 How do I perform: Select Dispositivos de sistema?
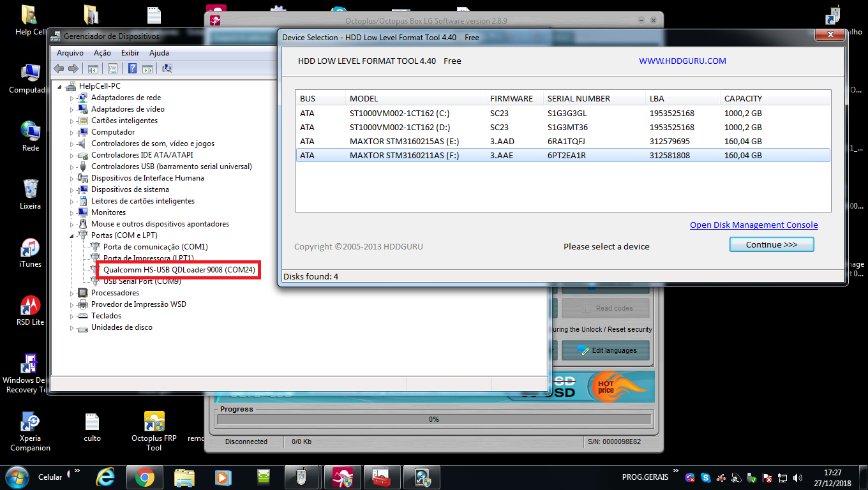tap(130, 189)
